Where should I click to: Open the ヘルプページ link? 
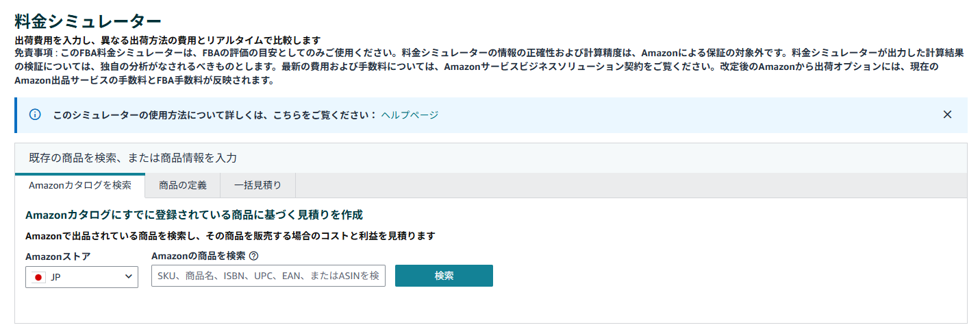pyautogui.click(x=410, y=115)
